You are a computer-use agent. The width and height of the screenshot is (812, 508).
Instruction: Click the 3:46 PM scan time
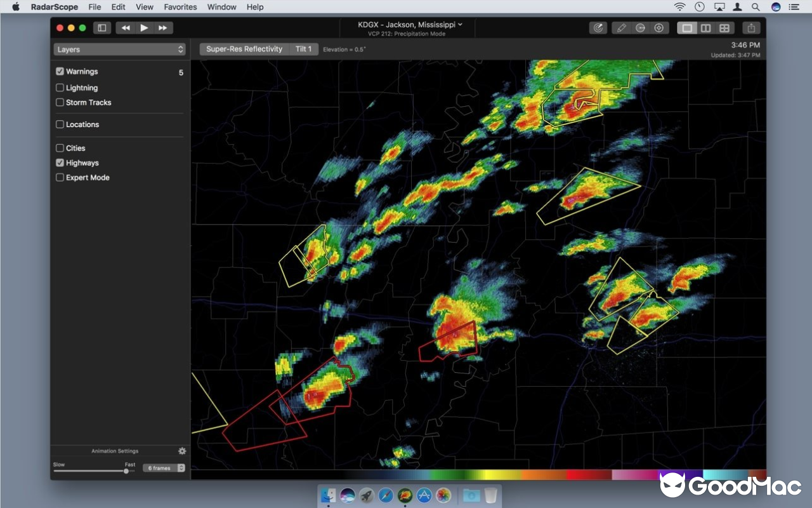[745, 45]
